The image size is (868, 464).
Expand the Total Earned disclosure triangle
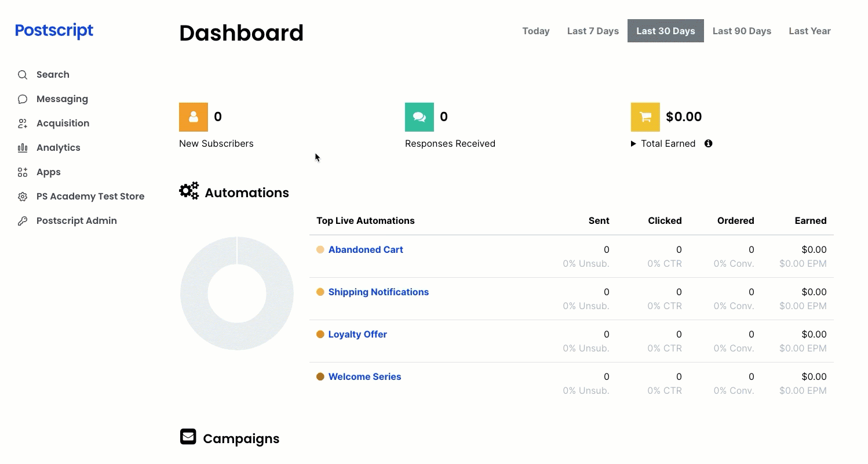(633, 143)
